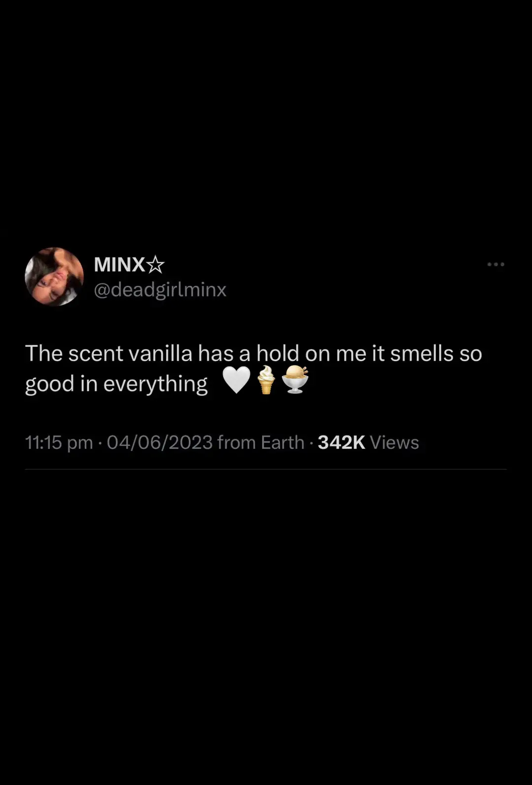532x785 pixels.
Task: Click the soft serve ice cream cone emoji
Action: [266, 380]
